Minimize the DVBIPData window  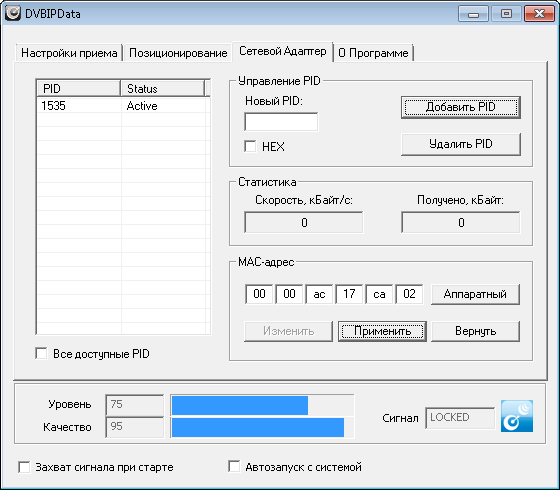click(474, 14)
